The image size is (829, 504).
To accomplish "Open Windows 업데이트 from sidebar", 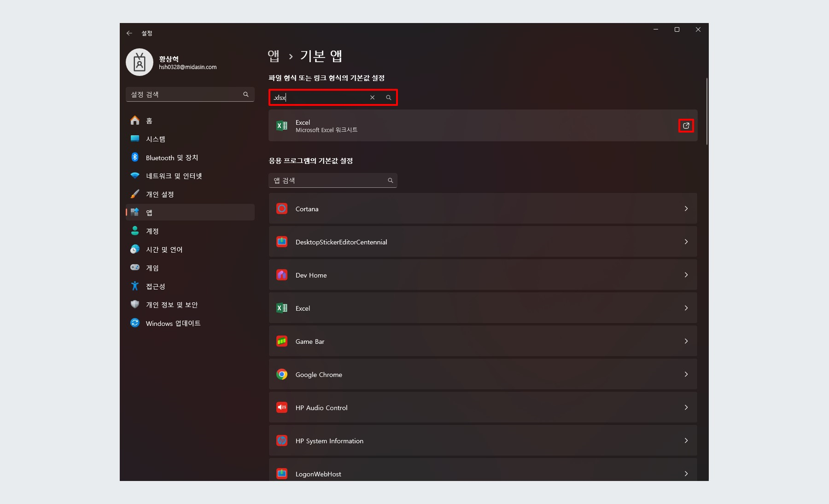I will click(134, 323).
